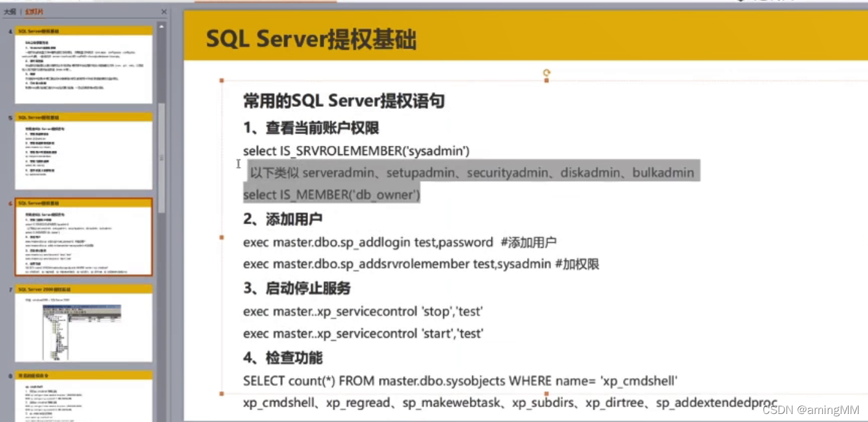This screenshot has width=868, height=422.
Task: Click heading 常用的SQL Server提权语句
Action: coord(344,101)
